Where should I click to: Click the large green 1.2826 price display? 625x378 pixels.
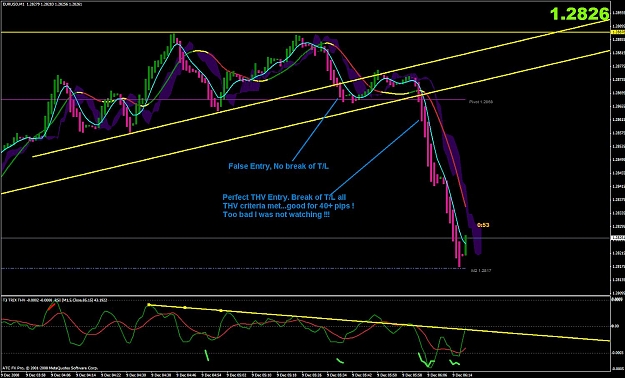(580, 14)
